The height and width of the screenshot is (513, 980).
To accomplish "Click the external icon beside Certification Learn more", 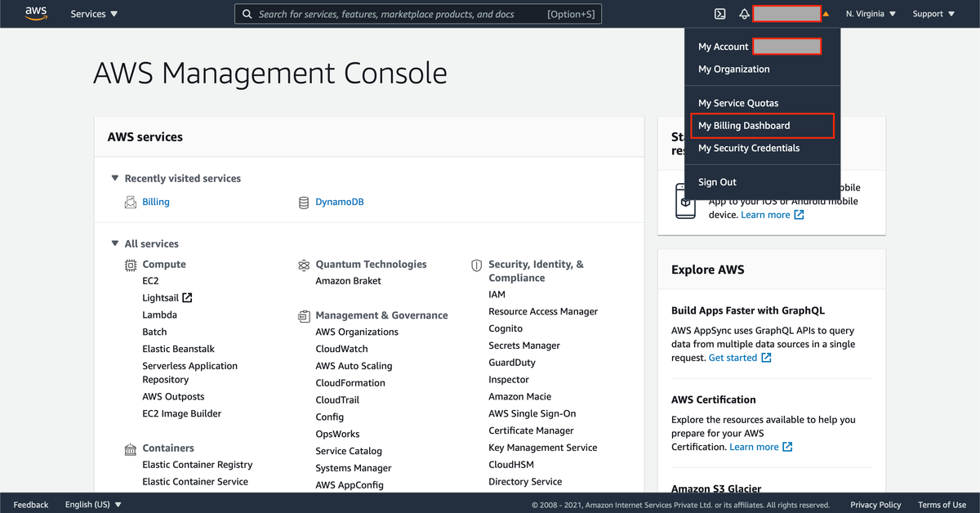I will coord(787,447).
